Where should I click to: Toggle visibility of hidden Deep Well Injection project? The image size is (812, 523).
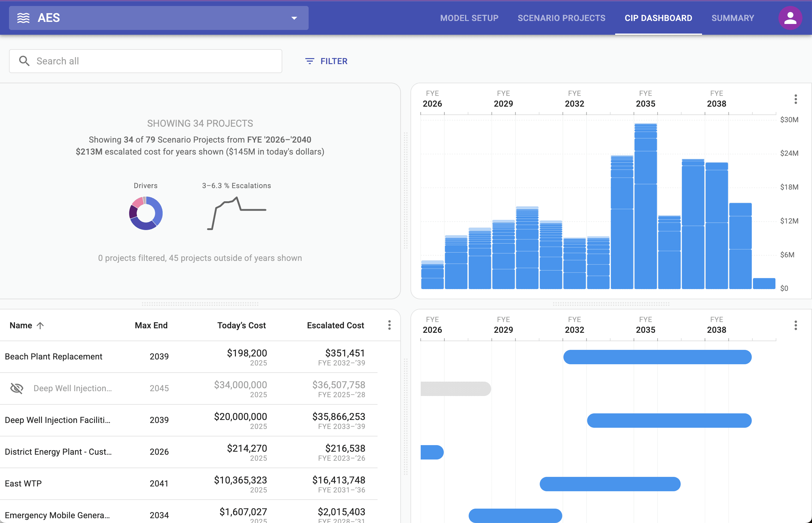point(17,388)
